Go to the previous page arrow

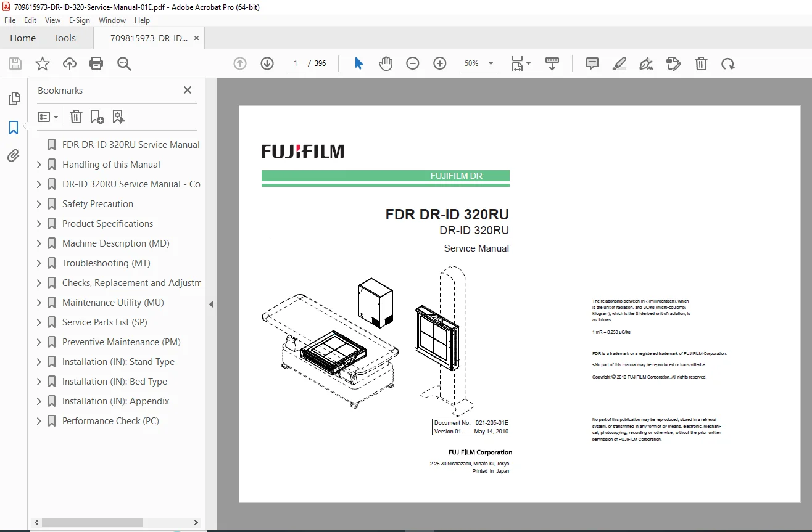[x=240, y=63]
